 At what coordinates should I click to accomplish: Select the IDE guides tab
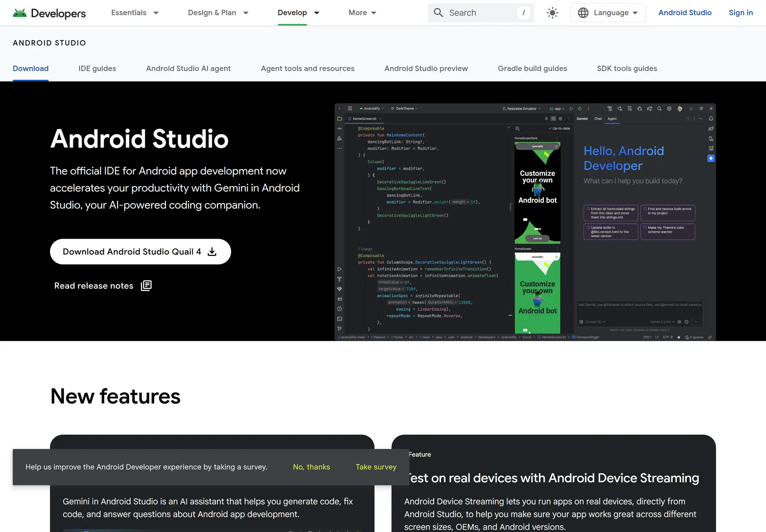pos(97,69)
